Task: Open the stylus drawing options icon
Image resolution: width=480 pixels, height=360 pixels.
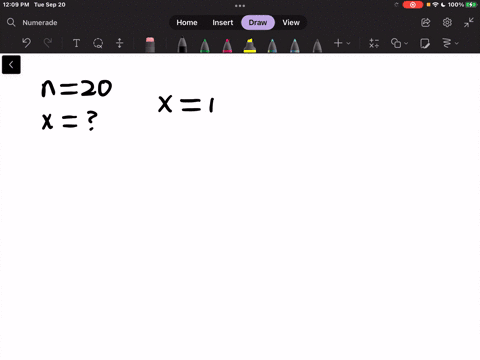Action: (x=447, y=43)
